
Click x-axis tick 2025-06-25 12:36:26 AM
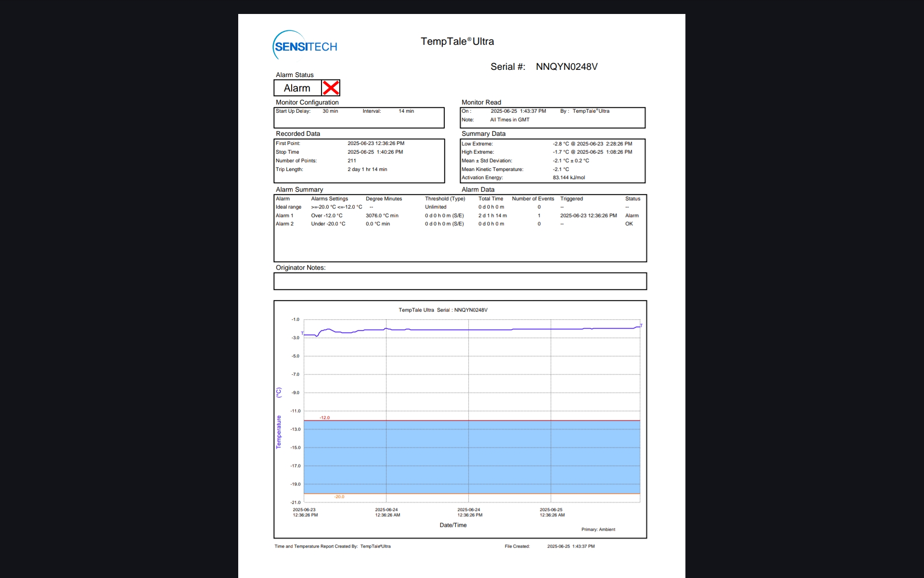pos(552,512)
